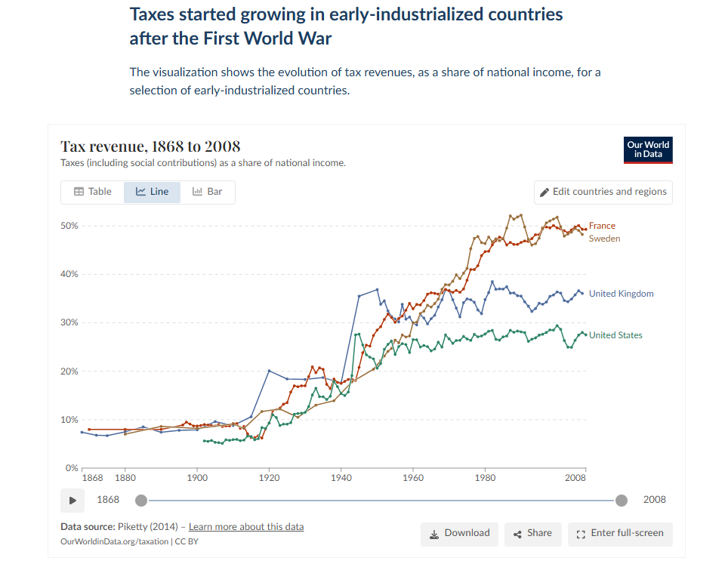The width and height of the screenshot is (728, 564).
Task: Switch to the Table view tab
Action: [92, 192]
